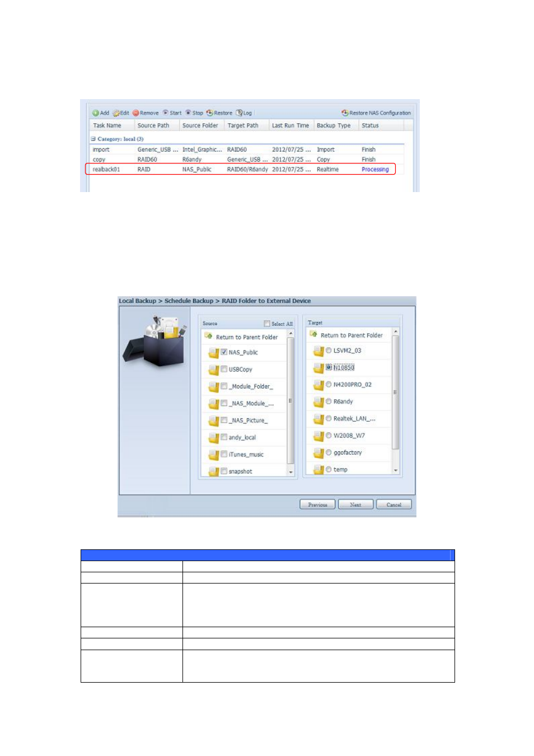The height and width of the screenshot is (756, 534).
Task: Click the Add task icon
Action: (96, 113)
